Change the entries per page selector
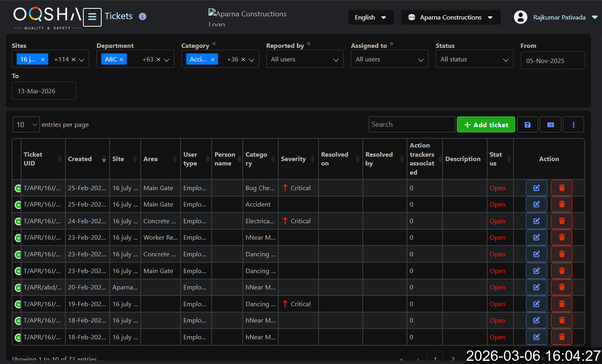This screenshot has height=364, width=602. click(x=26, y=125)
